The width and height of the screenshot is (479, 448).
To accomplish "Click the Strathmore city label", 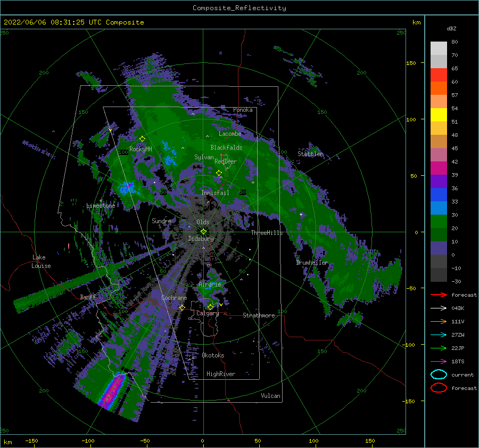I will (x=259, y=315).
